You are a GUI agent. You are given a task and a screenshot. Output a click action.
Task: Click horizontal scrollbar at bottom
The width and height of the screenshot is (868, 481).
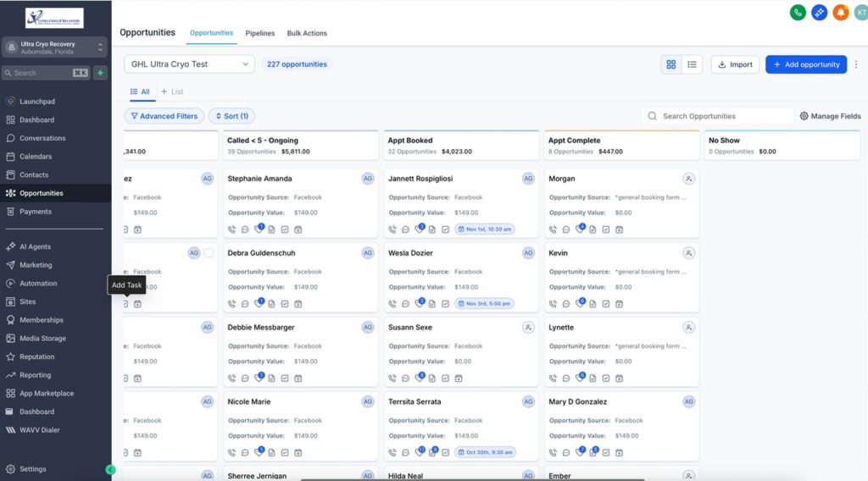click(472, 479)
